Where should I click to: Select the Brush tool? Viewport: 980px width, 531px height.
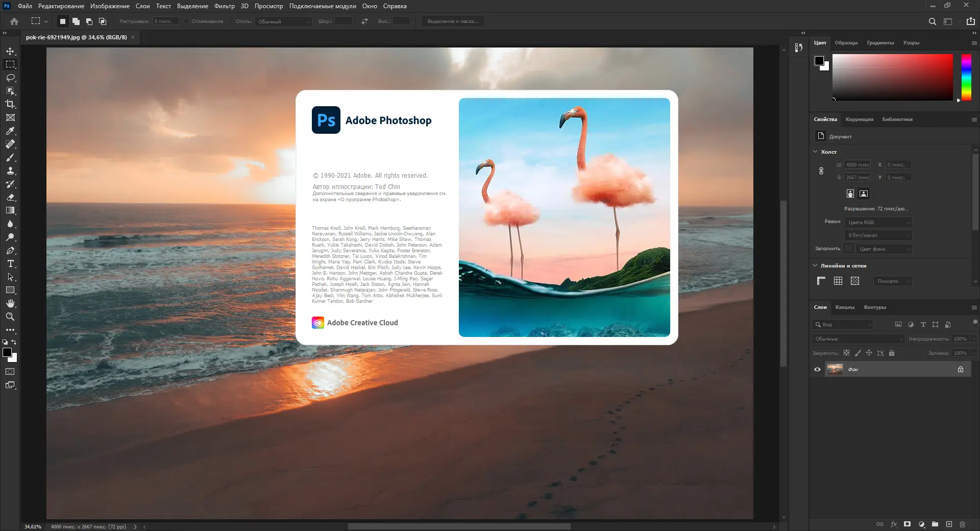tap(10, 157)
